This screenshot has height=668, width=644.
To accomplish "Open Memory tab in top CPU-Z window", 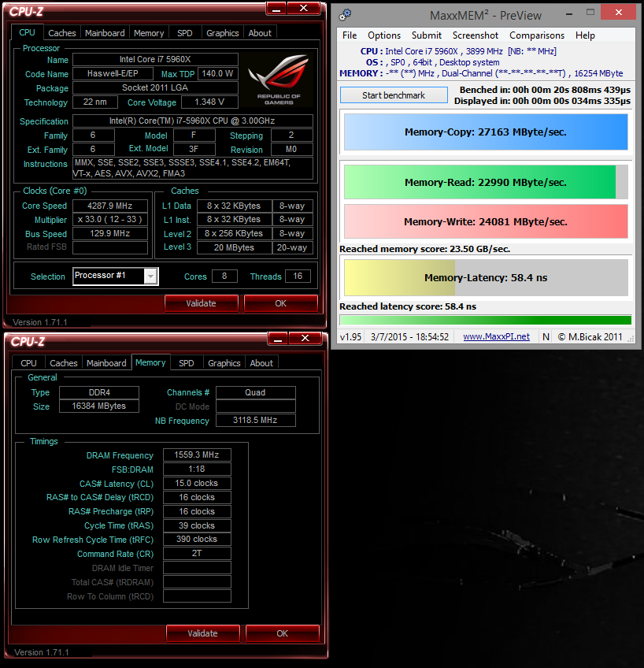I will [149, 33].
